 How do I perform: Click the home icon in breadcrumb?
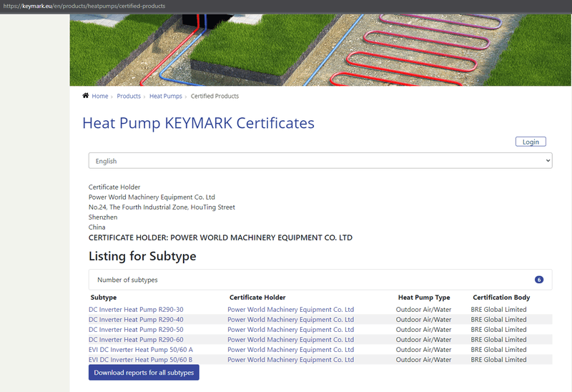[85, 96]
